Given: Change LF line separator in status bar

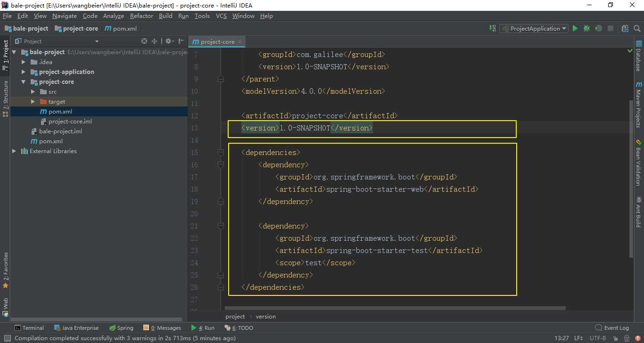Looking at the screenshot, I should [x=578, y=338].
